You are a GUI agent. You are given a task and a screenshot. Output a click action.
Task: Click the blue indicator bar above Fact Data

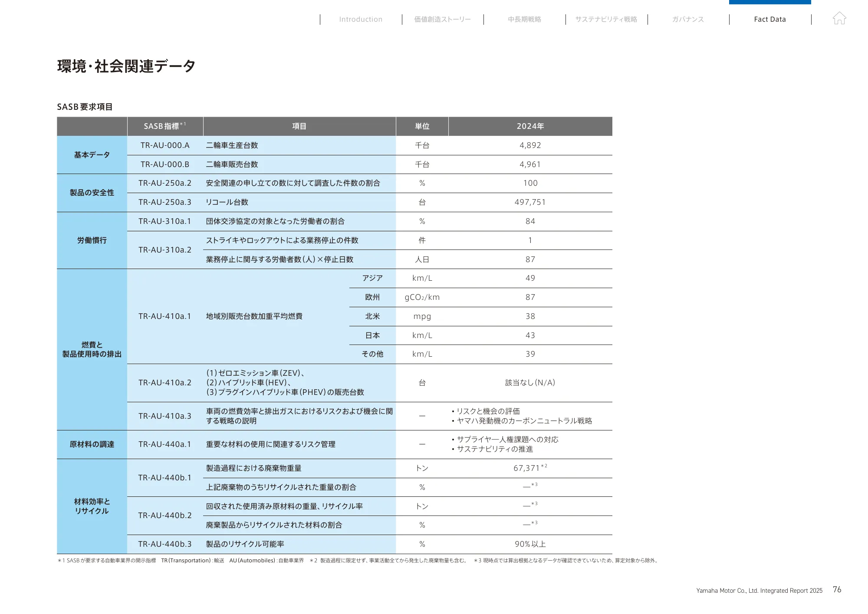pos(770,2)
